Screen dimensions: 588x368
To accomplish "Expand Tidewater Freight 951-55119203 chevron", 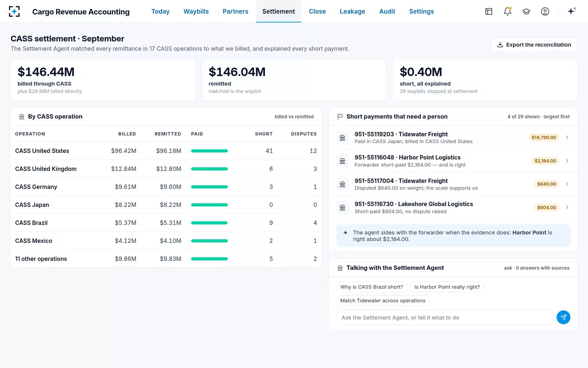I will (x=567, y=137).
